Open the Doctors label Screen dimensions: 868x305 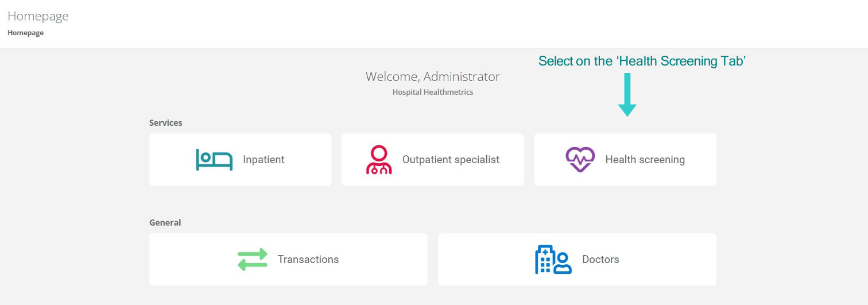click(600, 260)
